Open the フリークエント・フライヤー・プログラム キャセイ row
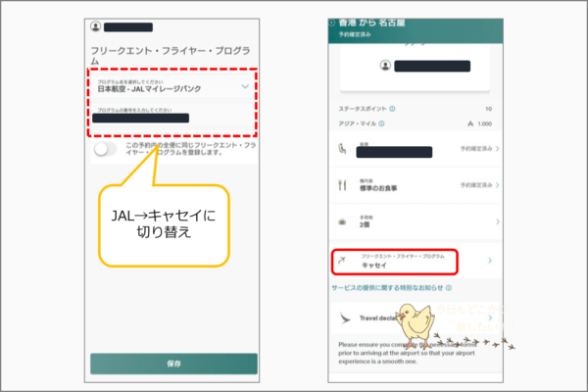Image resolution: width=588 pixels, height=392 pixels. (412, 261)
